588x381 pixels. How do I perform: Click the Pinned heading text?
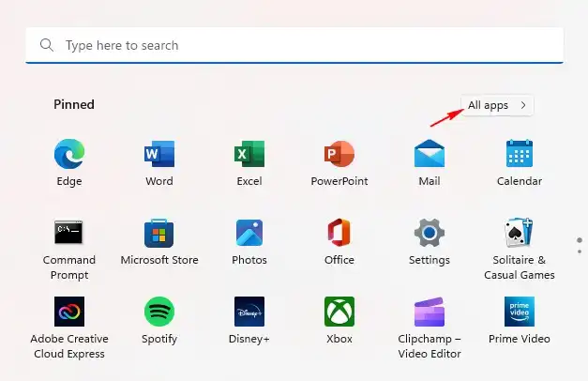74,104
